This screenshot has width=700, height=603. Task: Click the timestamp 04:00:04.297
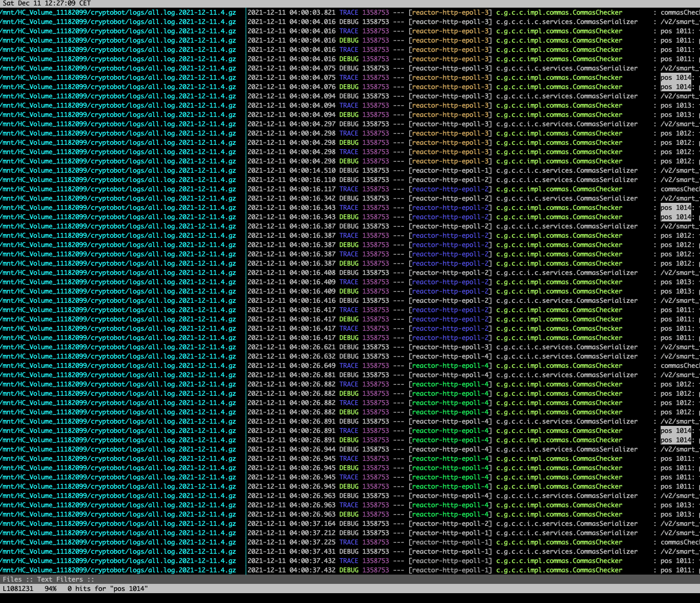[313, 124]
